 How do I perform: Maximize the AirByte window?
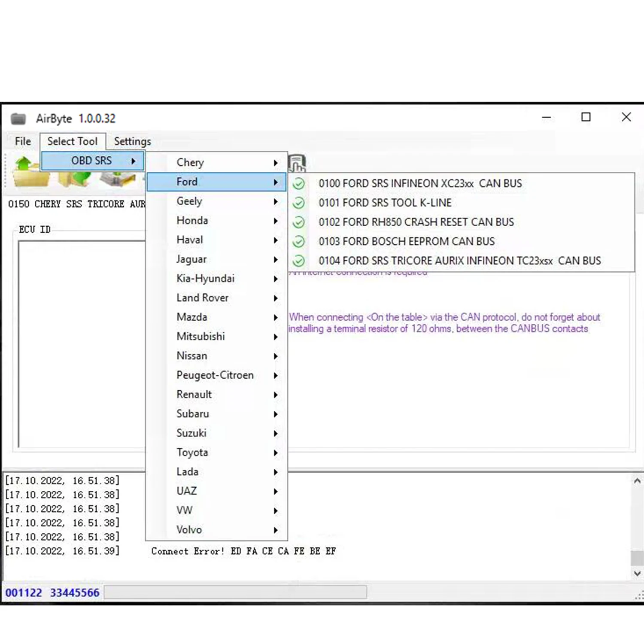pos(586,117)
